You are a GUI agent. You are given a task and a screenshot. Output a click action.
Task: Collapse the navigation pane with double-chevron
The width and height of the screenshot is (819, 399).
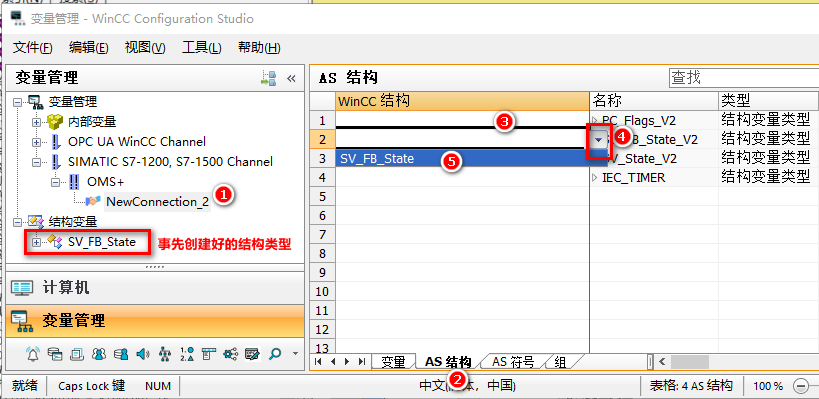click(x=291, y=78)
